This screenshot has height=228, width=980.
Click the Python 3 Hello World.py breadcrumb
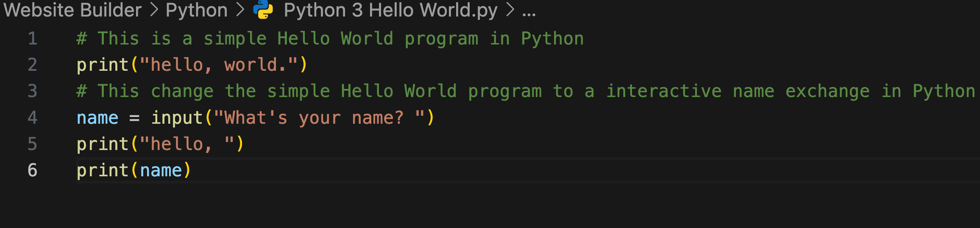(390, 10)
